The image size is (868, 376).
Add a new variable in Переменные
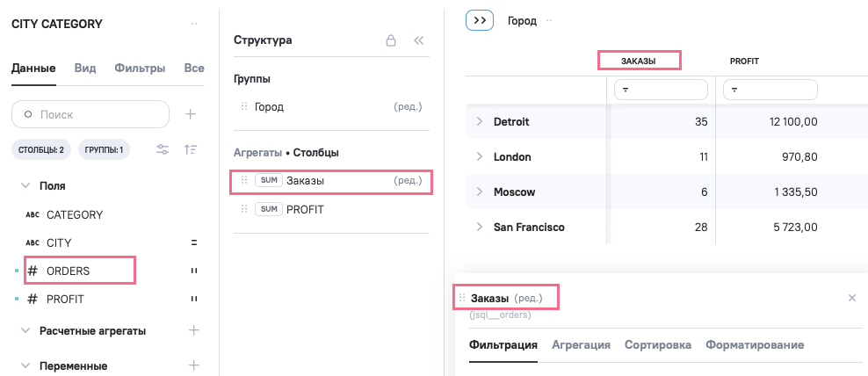(194, 365)
